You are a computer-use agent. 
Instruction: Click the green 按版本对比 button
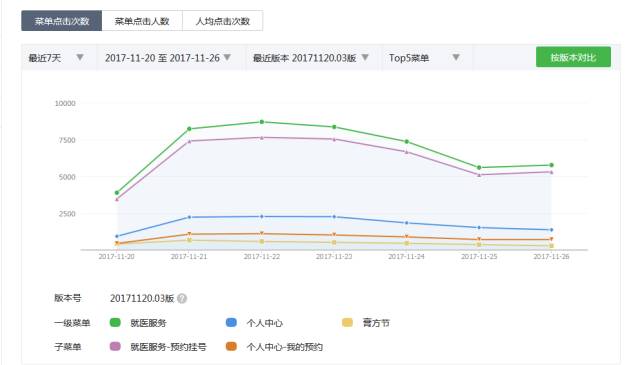573,57
